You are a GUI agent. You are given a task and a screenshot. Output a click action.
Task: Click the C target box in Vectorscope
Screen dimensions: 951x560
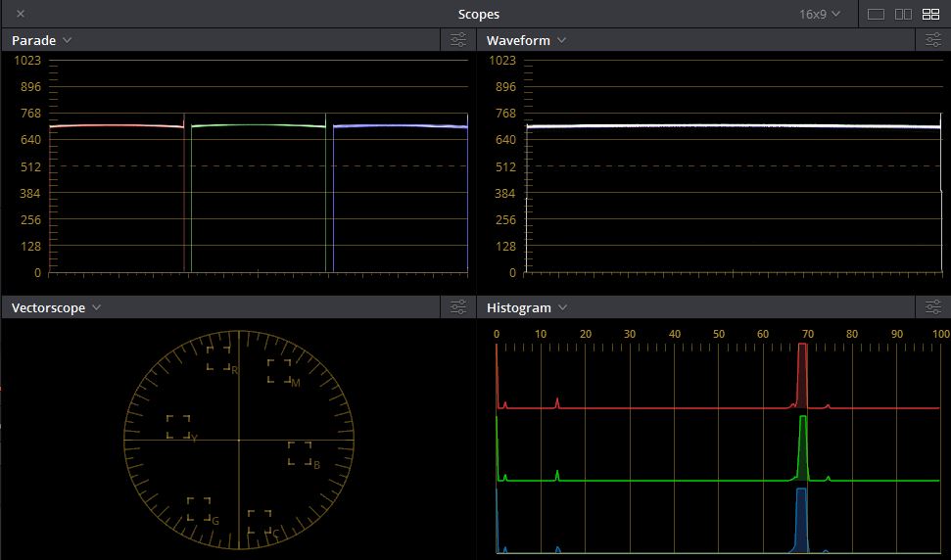tap(260, 522)
